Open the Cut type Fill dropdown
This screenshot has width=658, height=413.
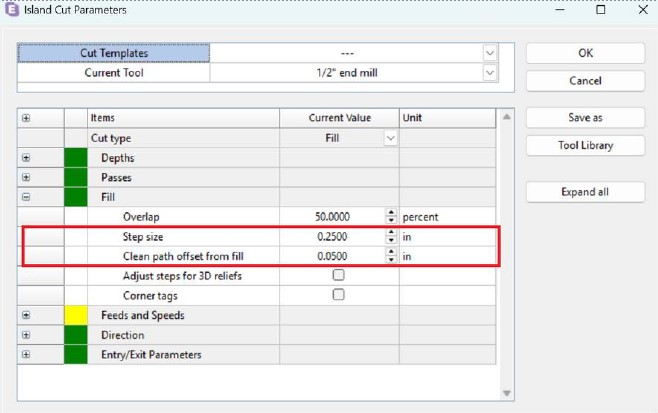click(390, 138)
